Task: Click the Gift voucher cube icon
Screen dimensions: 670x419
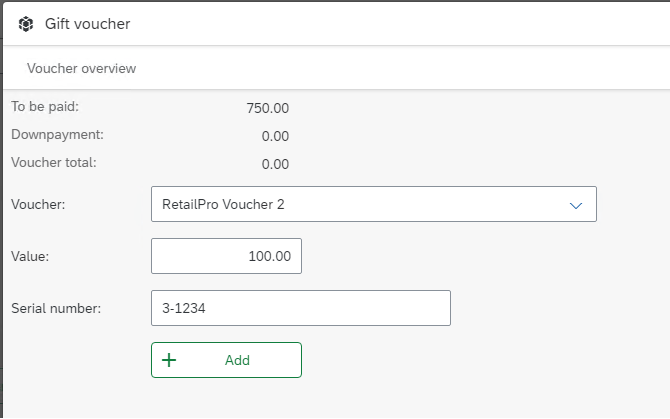Action: click(x=26, y=23)
